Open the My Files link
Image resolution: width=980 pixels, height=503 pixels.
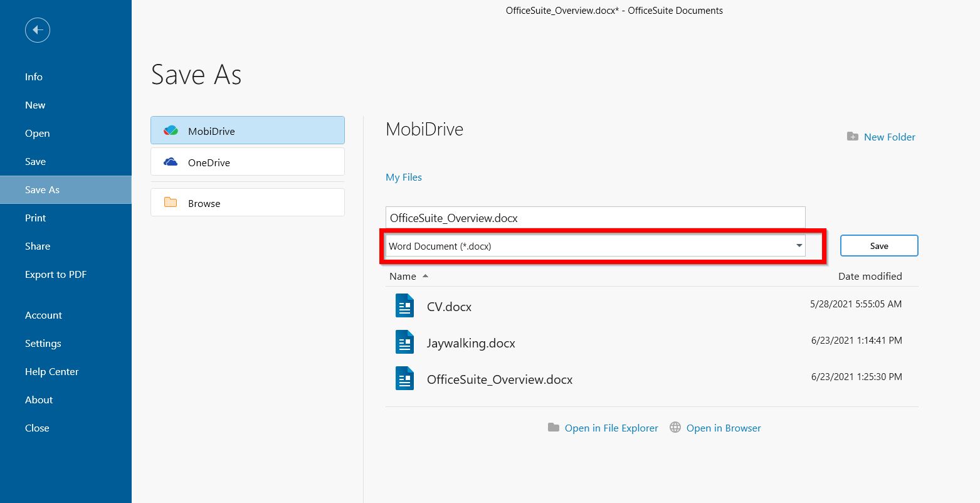[x=403, y=177]
